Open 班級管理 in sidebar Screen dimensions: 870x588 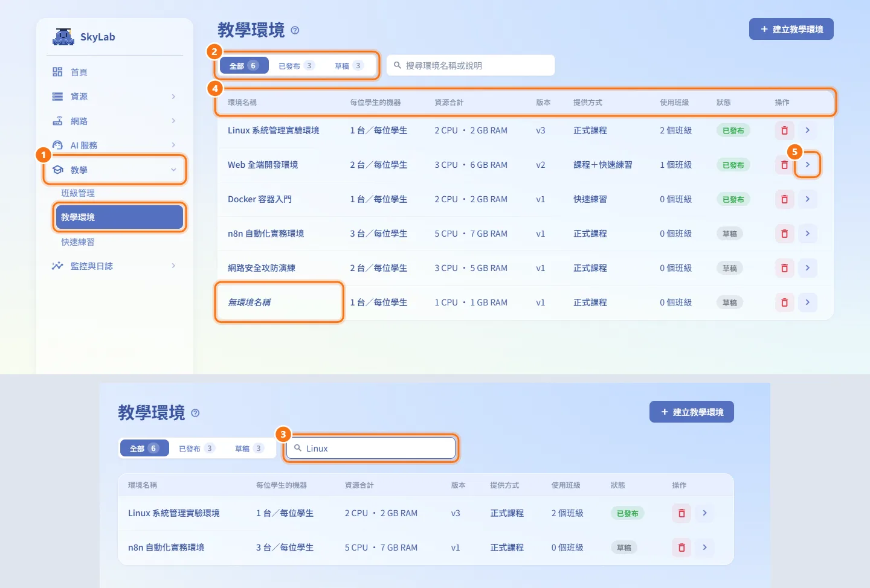pyautogui.click(x=78, y=193)
